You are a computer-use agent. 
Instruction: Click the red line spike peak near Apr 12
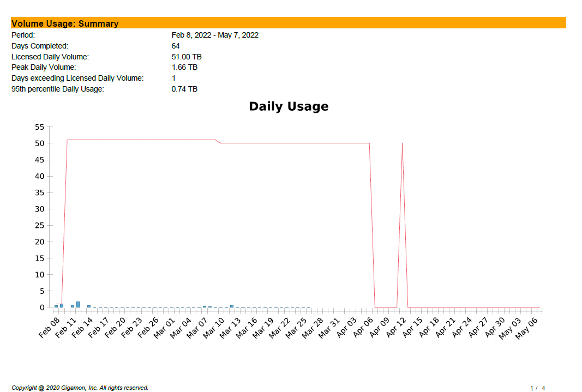[403, 144]
